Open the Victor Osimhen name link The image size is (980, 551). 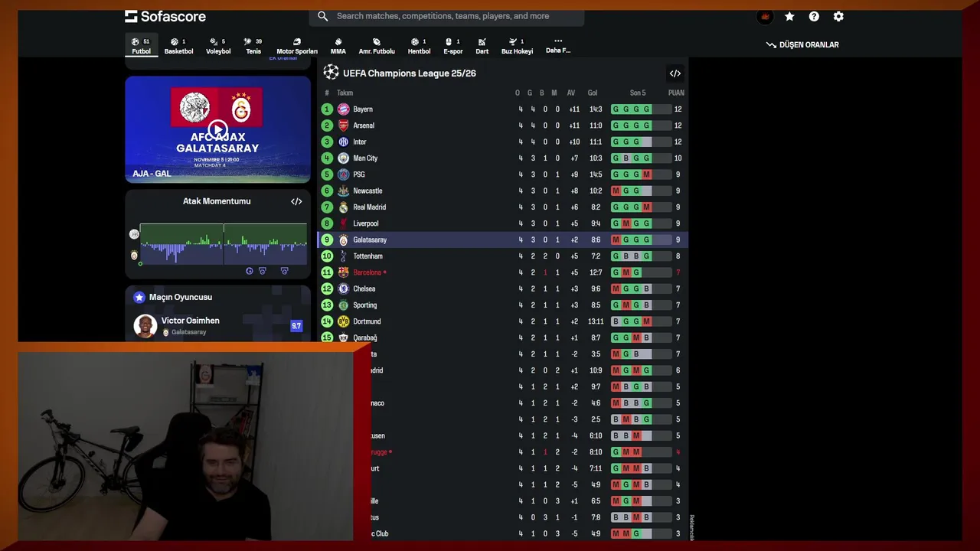(x=190, y=321)
